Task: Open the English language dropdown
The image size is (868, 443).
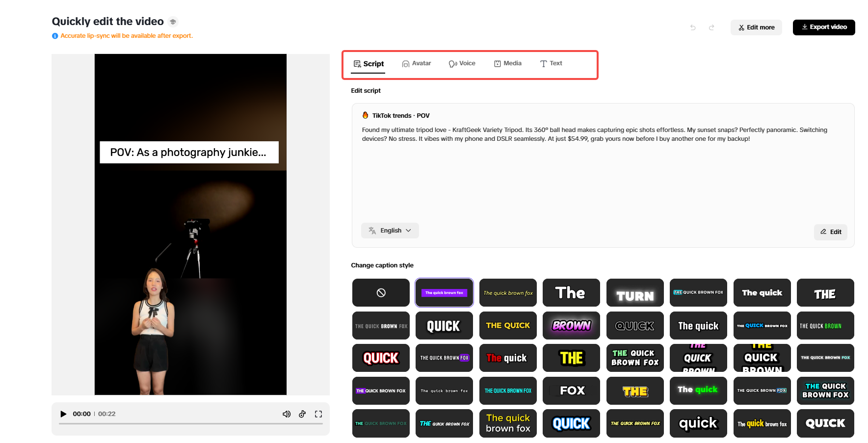Action: (390, 231)
